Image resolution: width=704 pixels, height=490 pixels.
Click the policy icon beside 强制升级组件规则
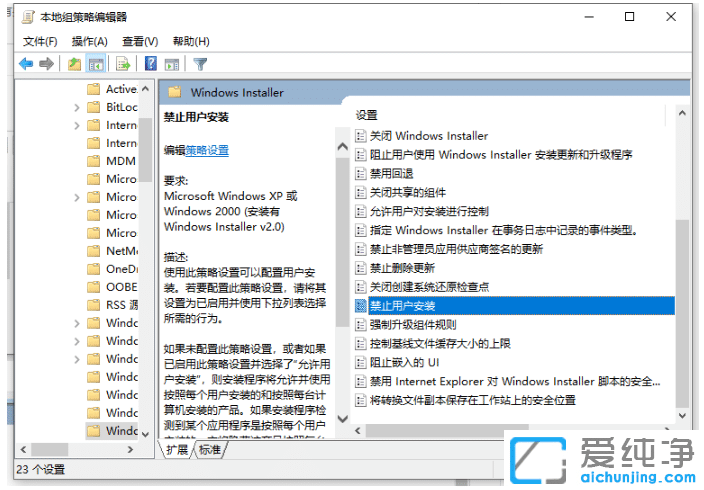pyautogui.click(x=360, y=325)
